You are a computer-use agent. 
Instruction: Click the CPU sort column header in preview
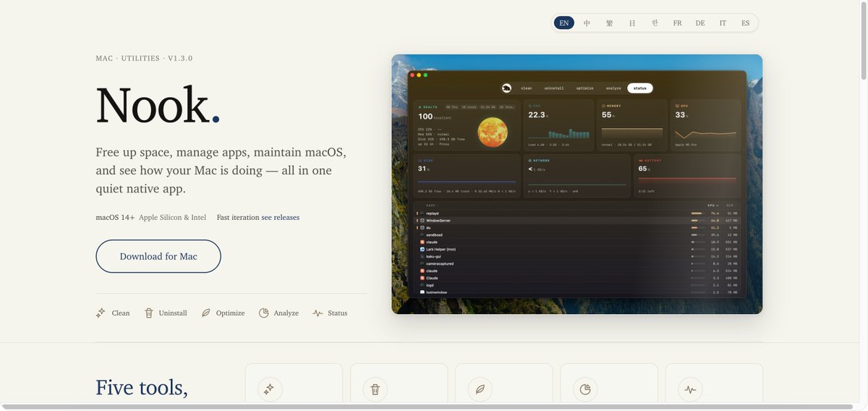(712, 205)
